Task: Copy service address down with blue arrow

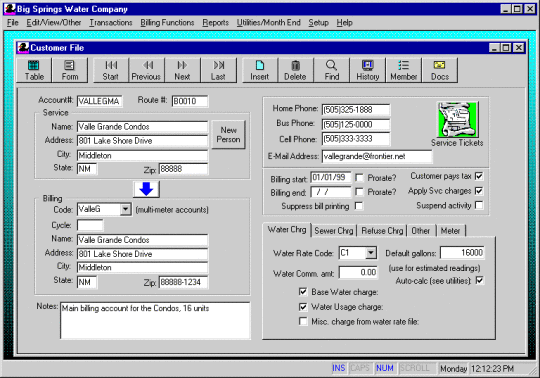Action: click(146, 189)
